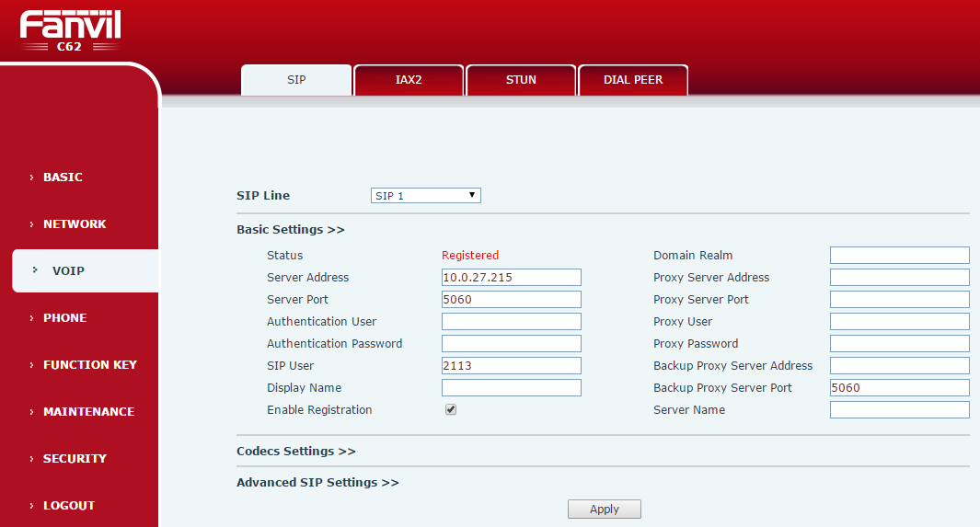Expand Advanced SIP Settings section
The image size is (980, 527).
tap(317, 483)
